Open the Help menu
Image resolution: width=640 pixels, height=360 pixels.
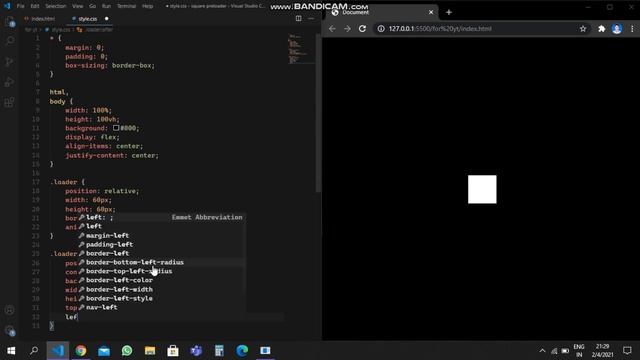[x=148, y=6]
